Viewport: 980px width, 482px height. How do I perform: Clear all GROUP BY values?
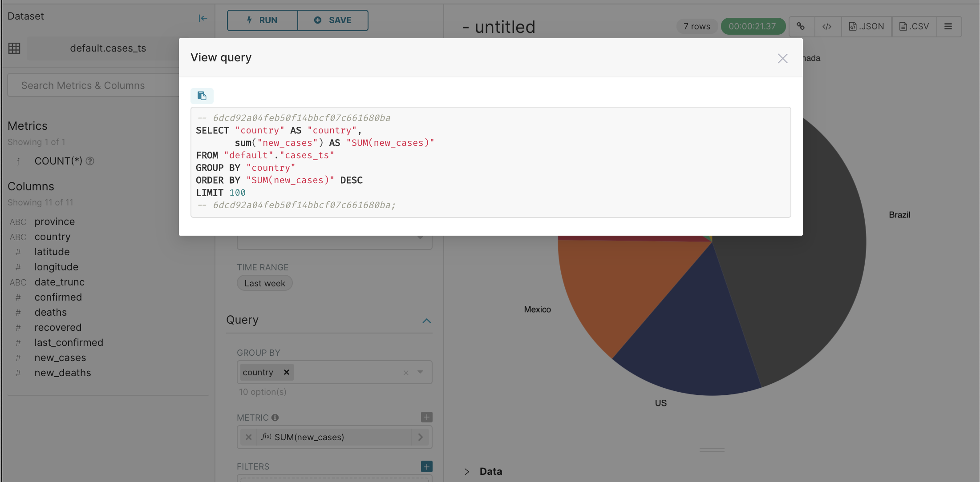pos(406,373)
